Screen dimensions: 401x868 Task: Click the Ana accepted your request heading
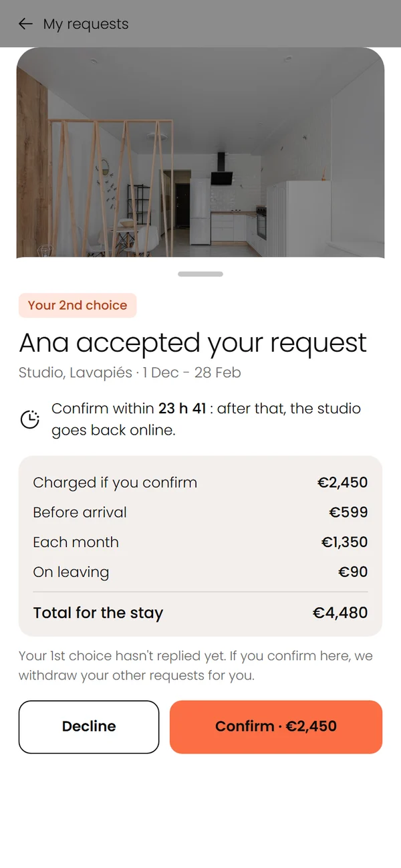tap(193, 343)
